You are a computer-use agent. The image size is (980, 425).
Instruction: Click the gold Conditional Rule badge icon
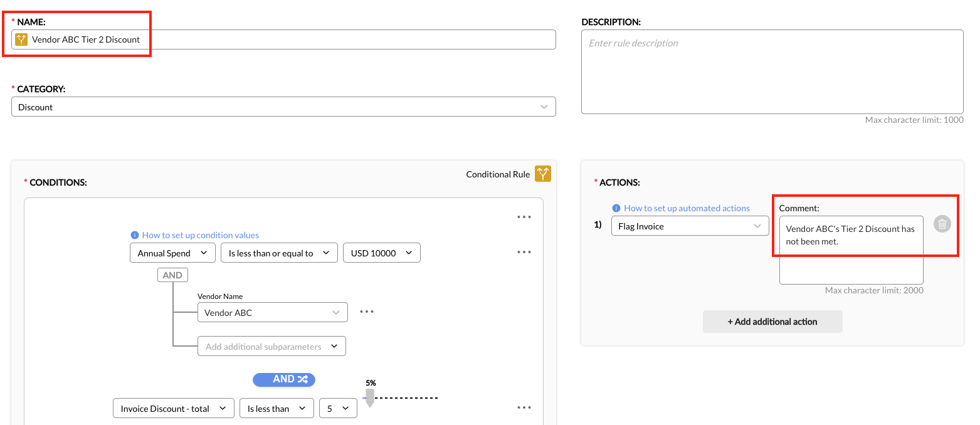[x=542, y=174]
